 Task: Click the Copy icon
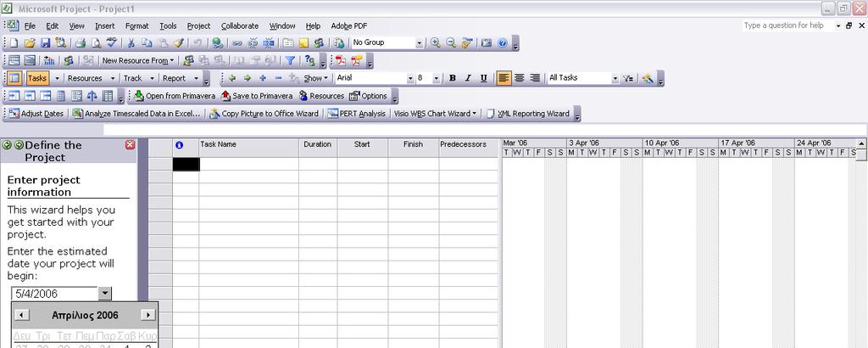click(147, 42)
